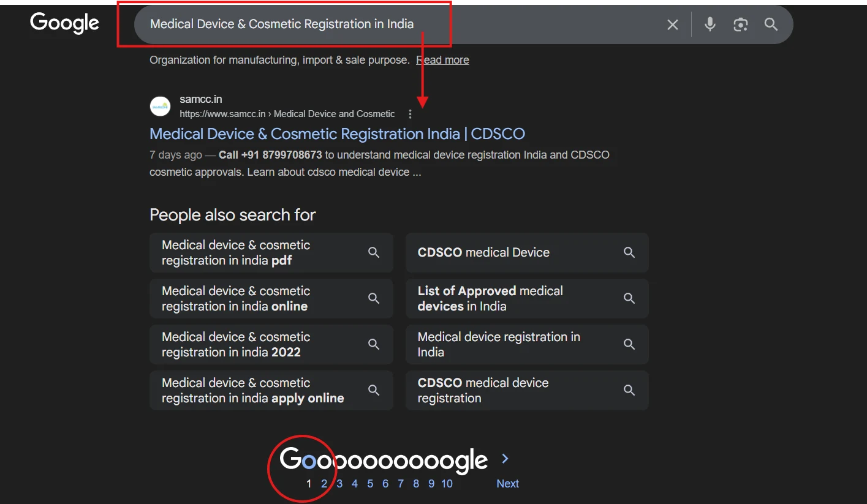Open search by image camera icon
The width and height of the screenshot is (867, 504).
[x=740, y=24]
